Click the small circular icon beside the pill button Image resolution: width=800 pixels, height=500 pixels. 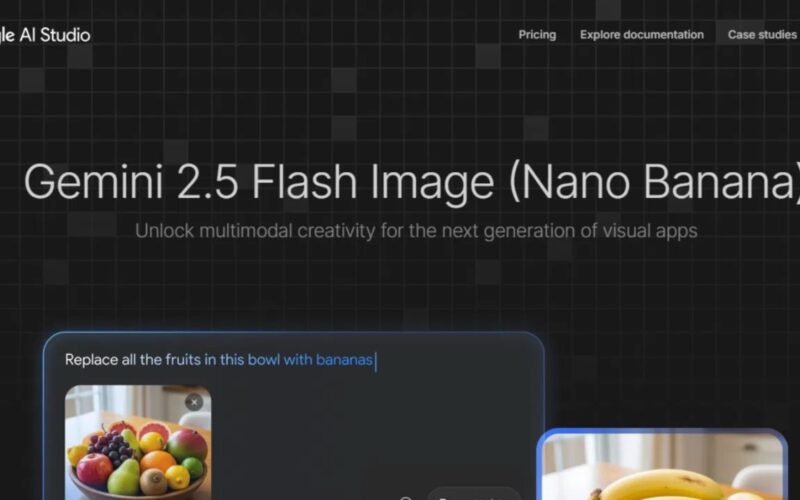(406, 498)
